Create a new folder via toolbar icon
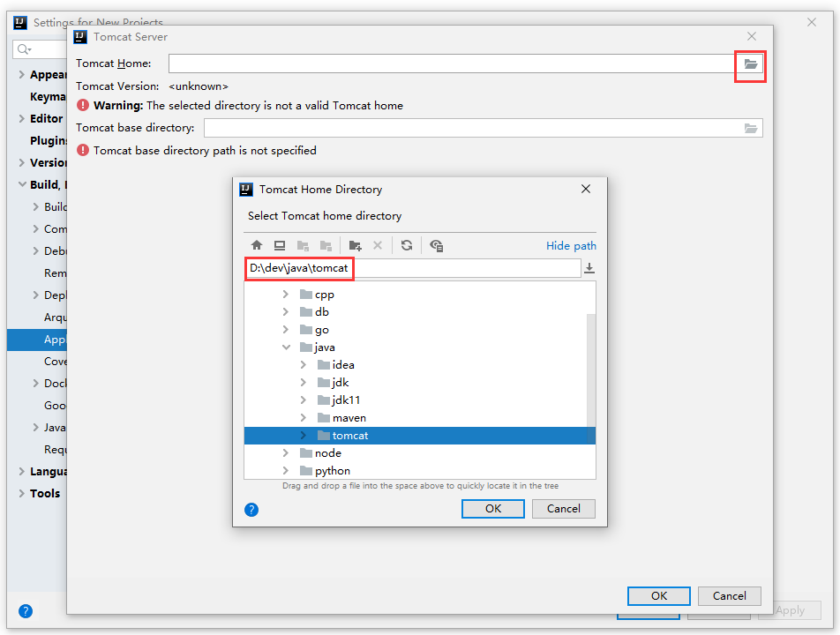 click(355, 245)
